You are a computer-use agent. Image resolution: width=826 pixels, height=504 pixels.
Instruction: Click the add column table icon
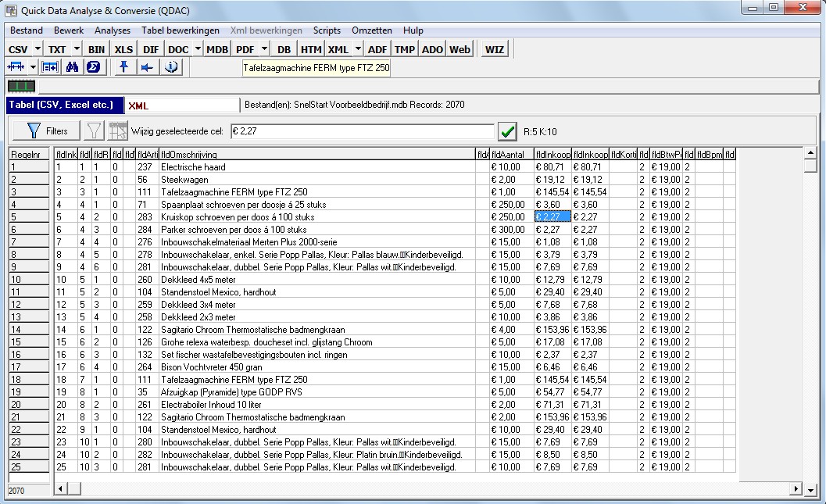(x=51, y=67)
